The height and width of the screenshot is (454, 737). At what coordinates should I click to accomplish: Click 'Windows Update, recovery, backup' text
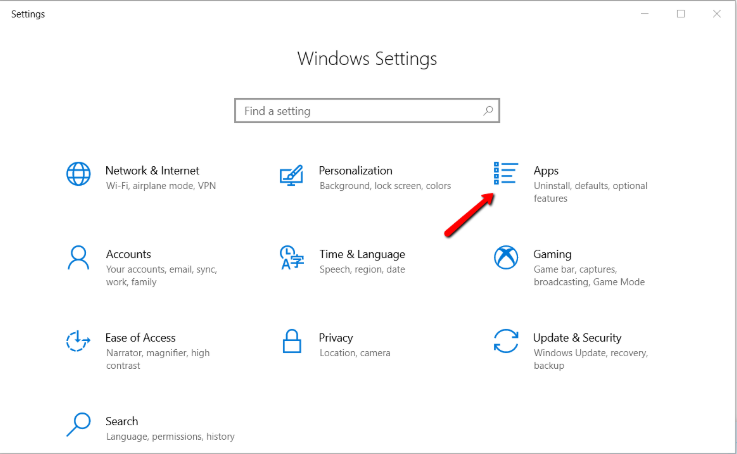[590, 359]
